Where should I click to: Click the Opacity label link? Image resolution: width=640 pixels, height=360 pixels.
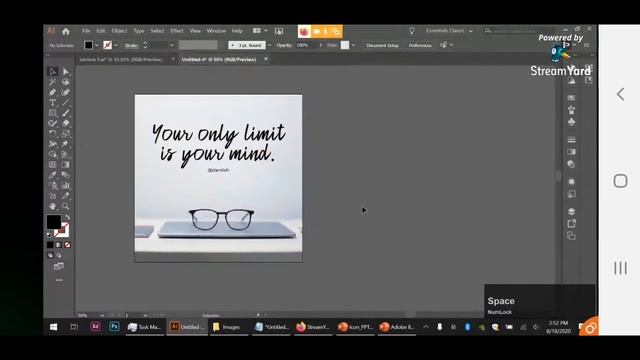(284, 45)
